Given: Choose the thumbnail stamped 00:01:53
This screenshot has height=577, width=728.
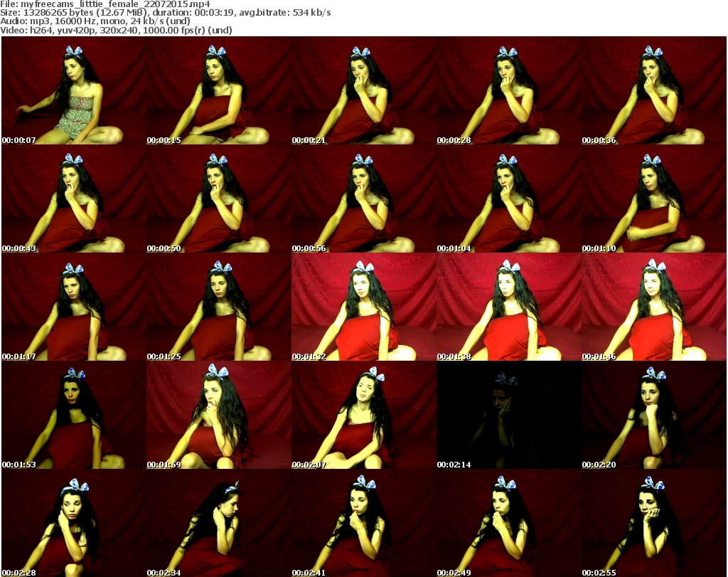Looking at the screenshot, I should coord(74,415).
